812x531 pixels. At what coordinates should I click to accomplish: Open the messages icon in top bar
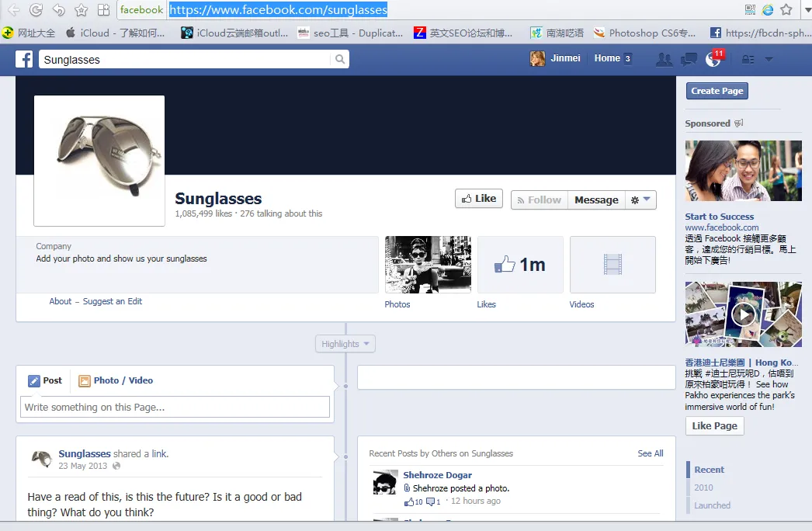(689, 60)
